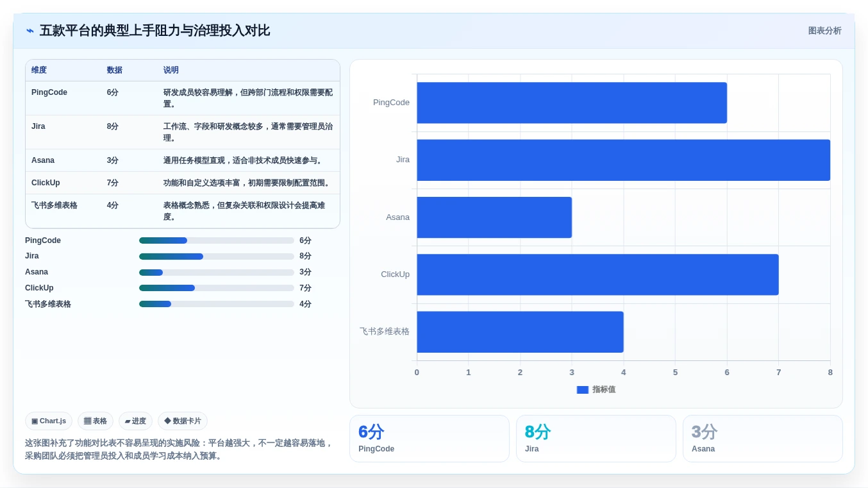Select the Asana cell in table
This screenshot has height=488, width=868.
(x=43, y=160)
